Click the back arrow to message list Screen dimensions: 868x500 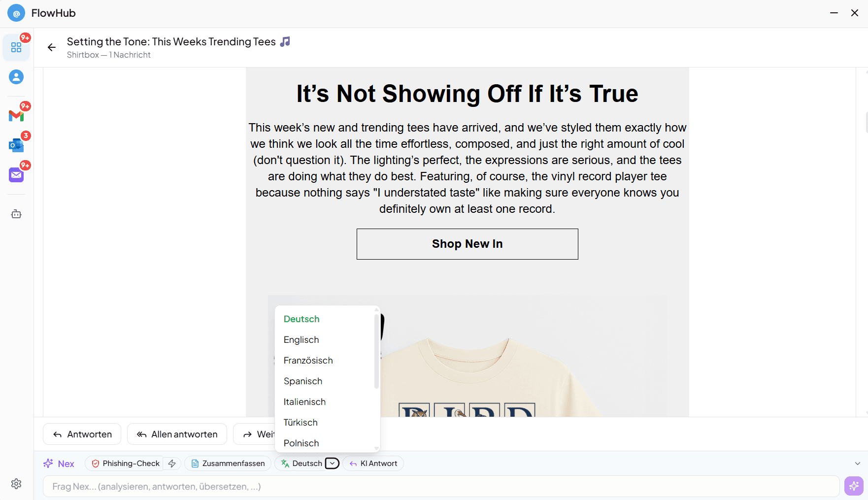(52, 47)
